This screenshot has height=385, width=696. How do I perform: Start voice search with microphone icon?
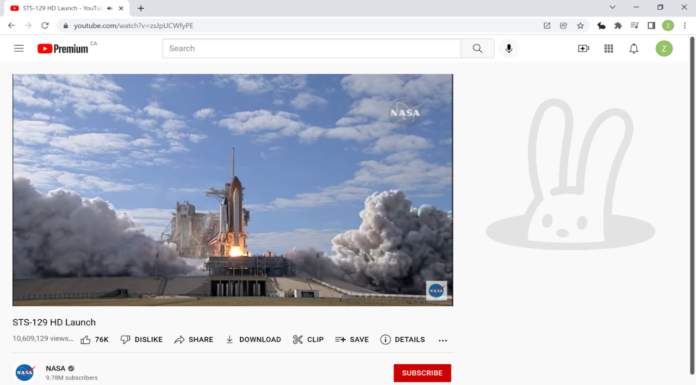(x=509, y=48)
